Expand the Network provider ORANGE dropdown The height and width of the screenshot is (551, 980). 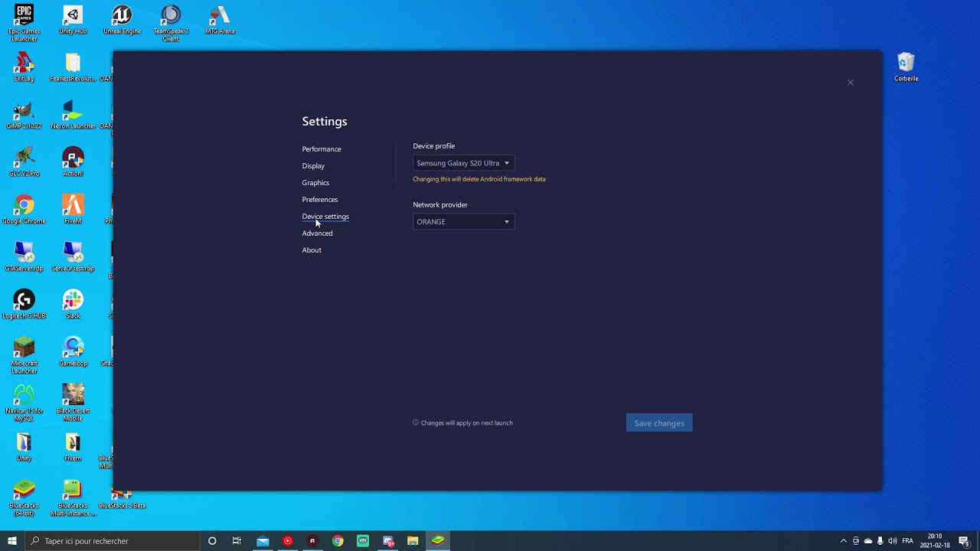[x=463, y=222]
